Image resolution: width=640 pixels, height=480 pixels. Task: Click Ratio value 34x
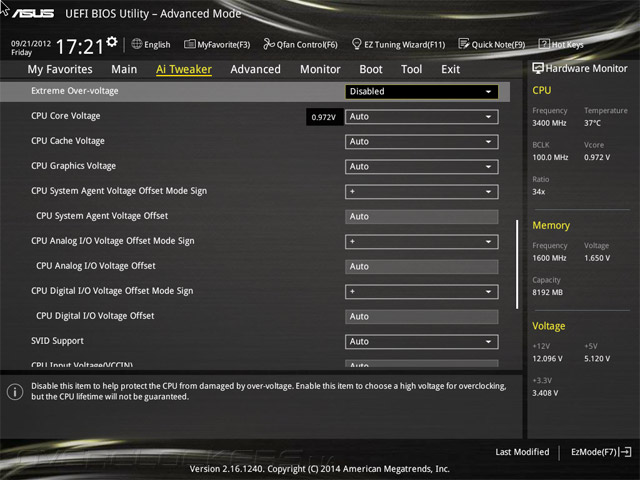(x=538, y=191)
